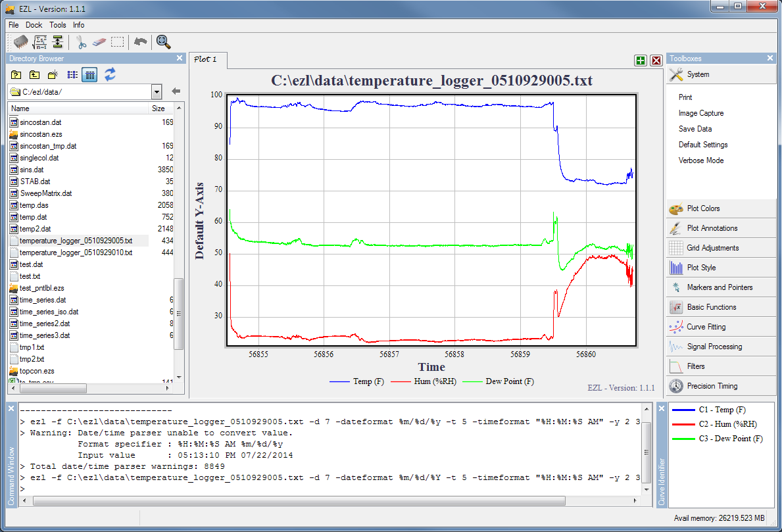782x532 pixels.
Task: Click Print in System toolbox
Action: pyautogui.click(x=685, y=97)
